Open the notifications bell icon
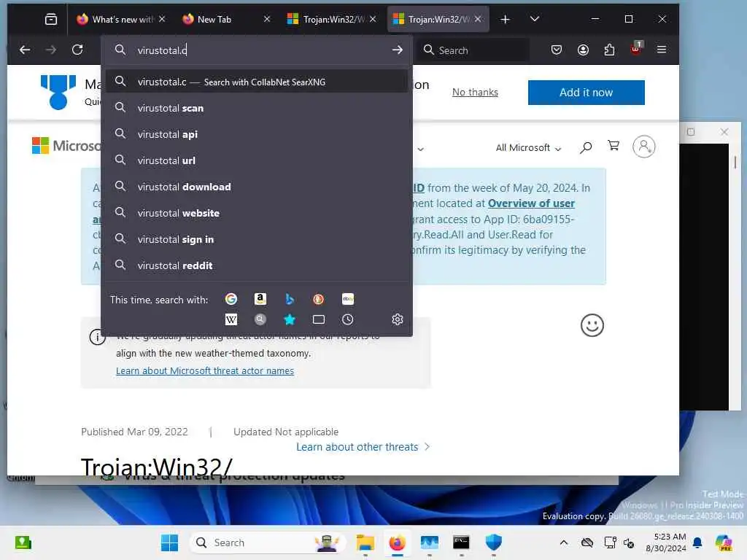The width and height of the screenshot is (747, 560). pyautogui.click(x=697, y=542)
